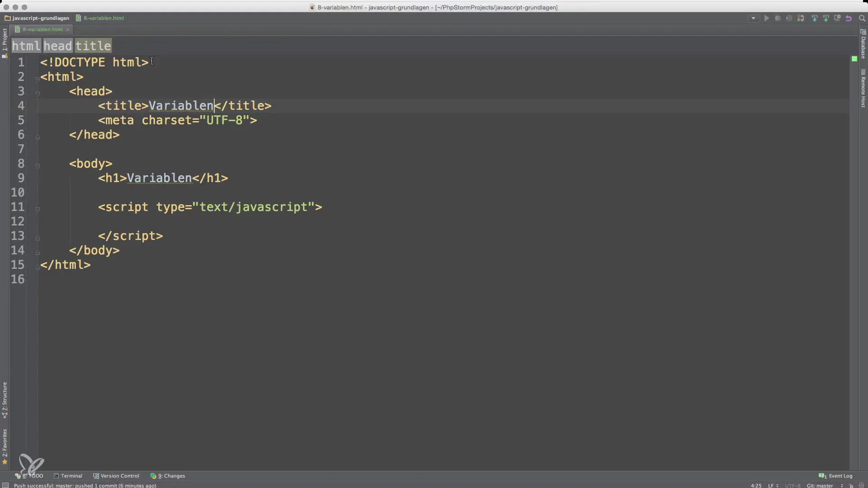The height and width of the screenshot is (488, 868).
Task: Click the TODO icon in bottom bar
Action: (x=18, y=476)
